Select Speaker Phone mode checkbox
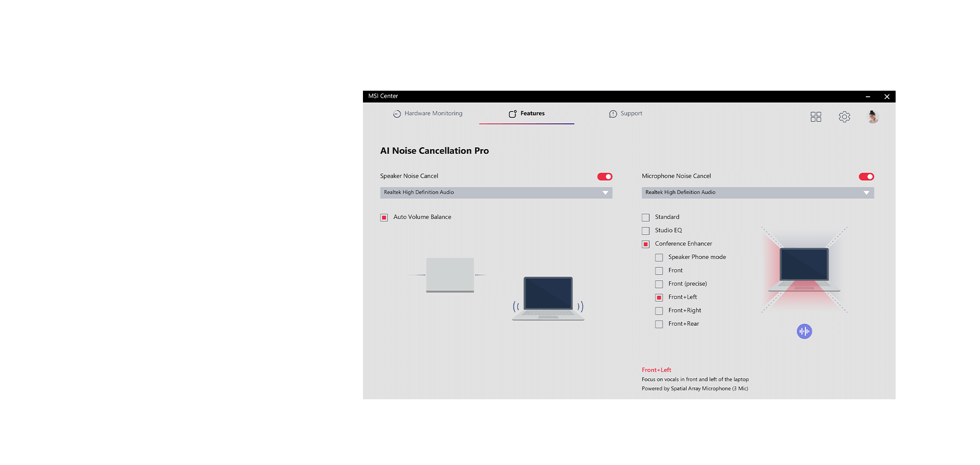 coord(659,258)
